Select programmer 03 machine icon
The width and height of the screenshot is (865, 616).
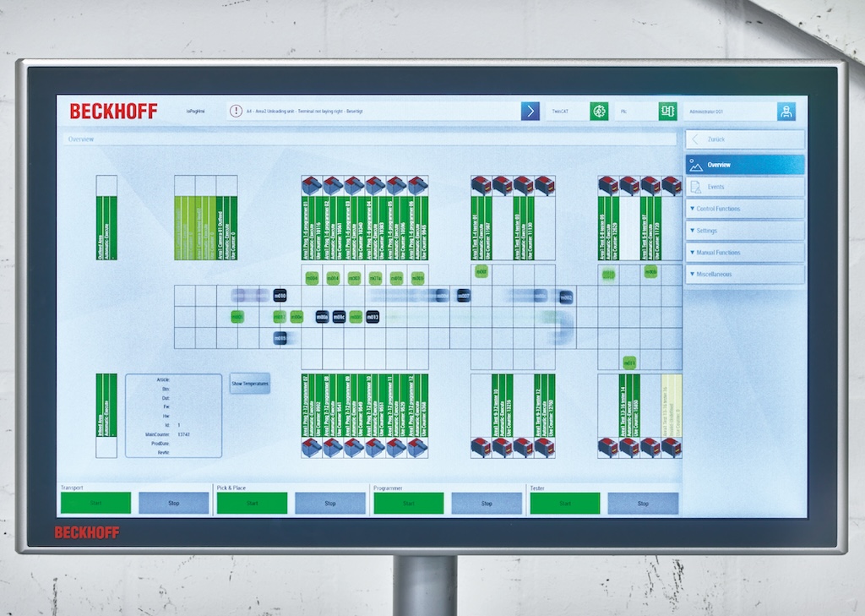point(354,185)
